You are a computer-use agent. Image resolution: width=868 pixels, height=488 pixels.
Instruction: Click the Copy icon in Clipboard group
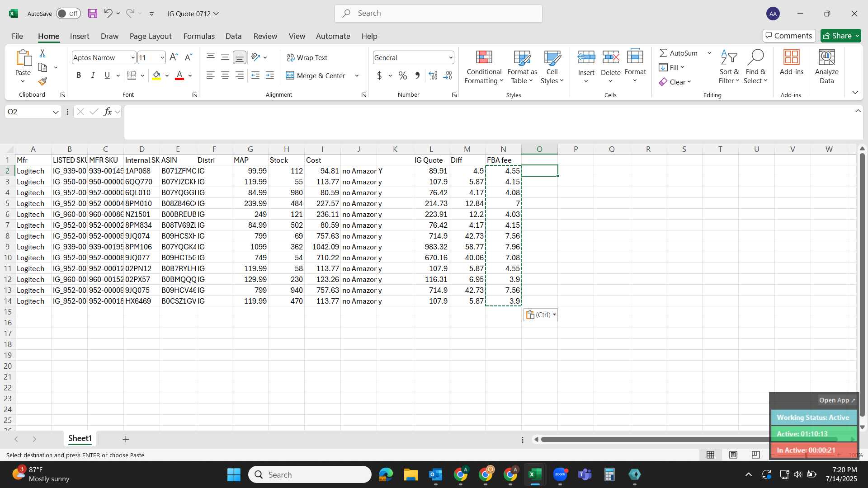coord(43,67)
